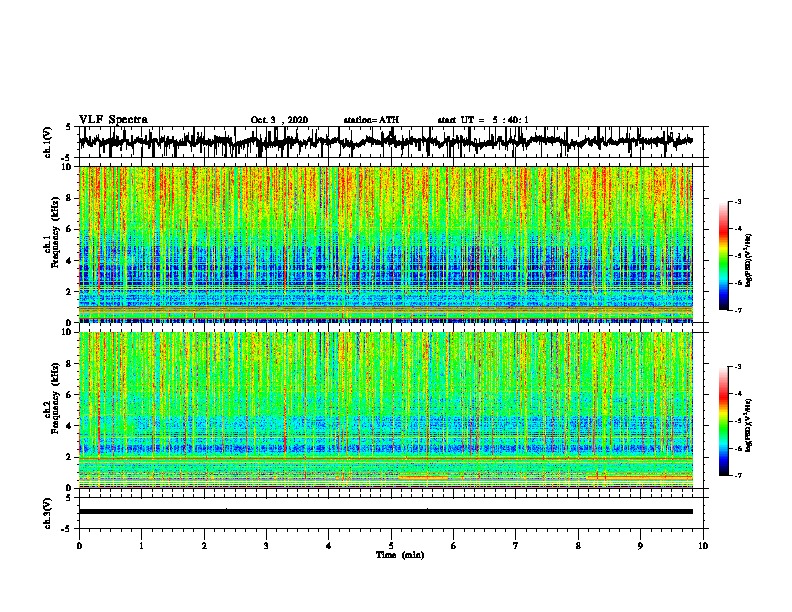The height and width of the screenshot is (612, 792).
Task: Click the "start UT = 5:40:1" text
Action: tap(483, 120)
